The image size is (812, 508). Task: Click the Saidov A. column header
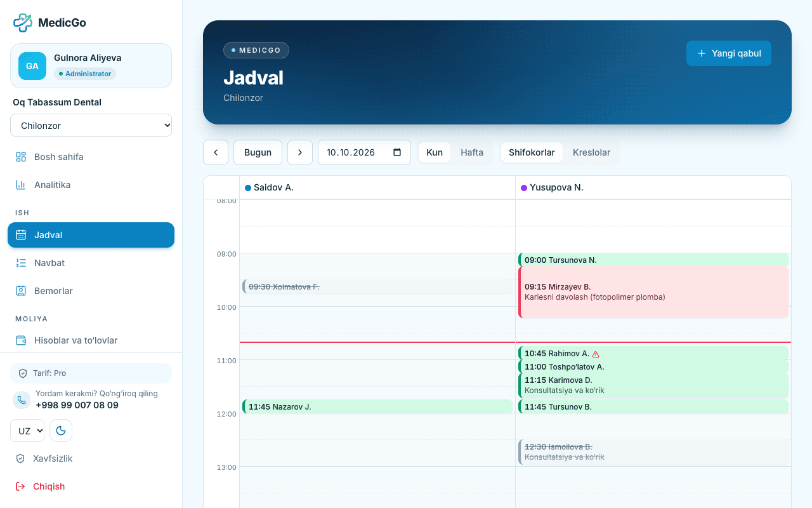pos(377,187)
